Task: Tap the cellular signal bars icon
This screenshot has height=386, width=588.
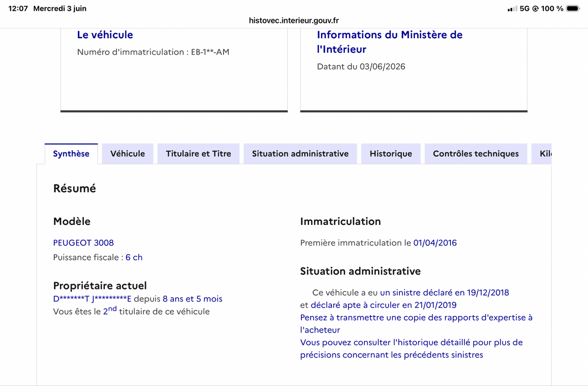Action: coord(513,9)
